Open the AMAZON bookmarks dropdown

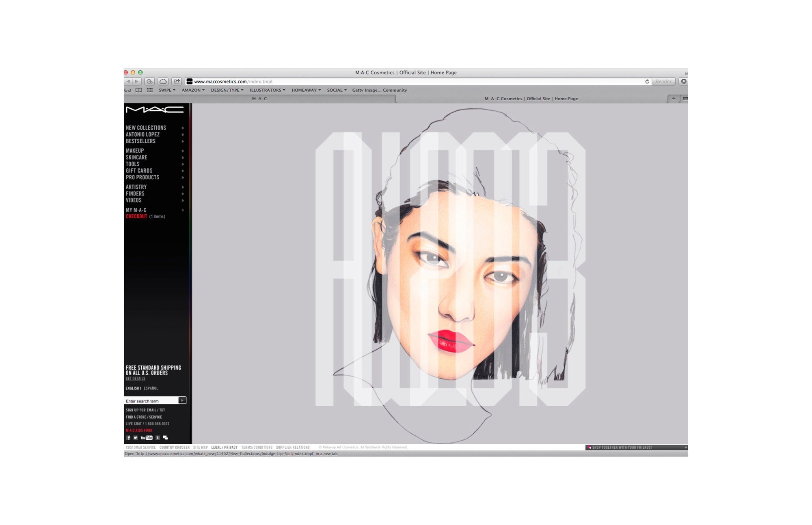[x=193, y=90]
